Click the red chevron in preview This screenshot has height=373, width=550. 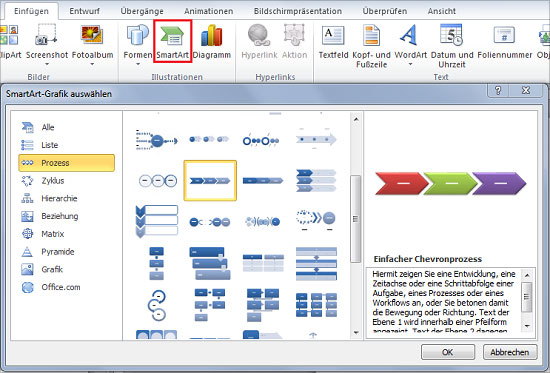tap(402, 183)
